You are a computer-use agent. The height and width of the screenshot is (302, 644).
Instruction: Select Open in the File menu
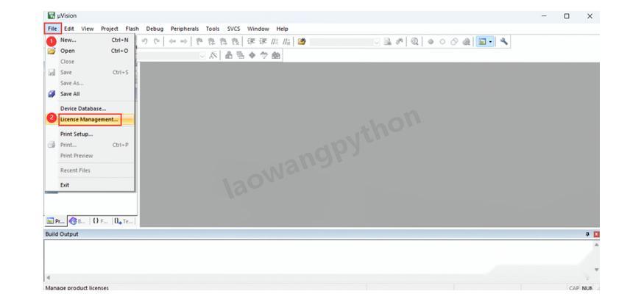coord(68,51)
